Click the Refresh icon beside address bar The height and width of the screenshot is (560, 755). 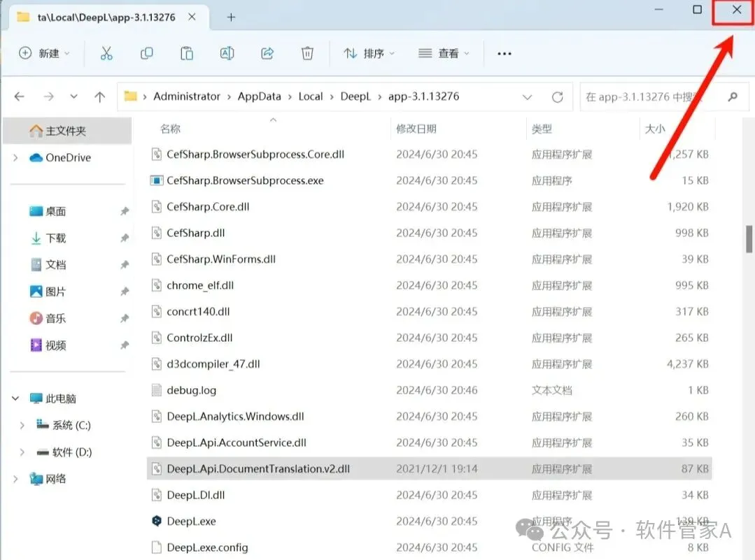coord(558,97)
